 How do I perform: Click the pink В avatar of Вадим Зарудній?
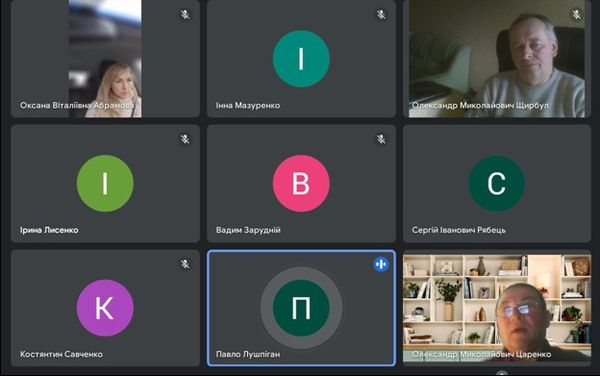[301, 183]
